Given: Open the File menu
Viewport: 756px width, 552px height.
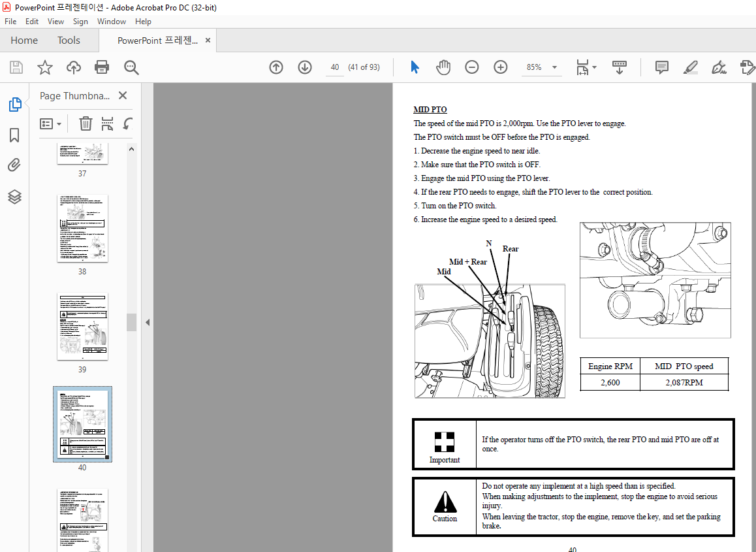Looking at the screenshot, I should 10,21.
